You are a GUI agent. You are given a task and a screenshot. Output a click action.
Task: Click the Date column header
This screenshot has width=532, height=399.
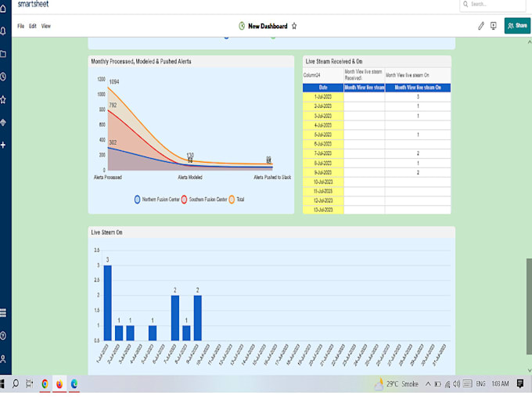(x=323, y=88)
